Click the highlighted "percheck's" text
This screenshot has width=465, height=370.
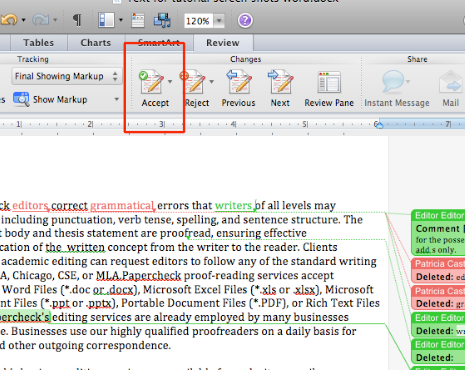click(25, 317)
